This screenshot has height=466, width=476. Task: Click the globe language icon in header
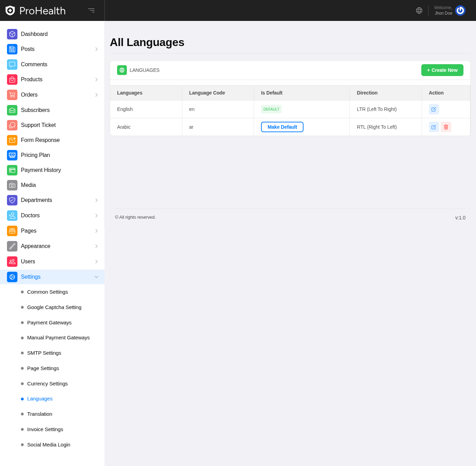click(x=419, y=10)
